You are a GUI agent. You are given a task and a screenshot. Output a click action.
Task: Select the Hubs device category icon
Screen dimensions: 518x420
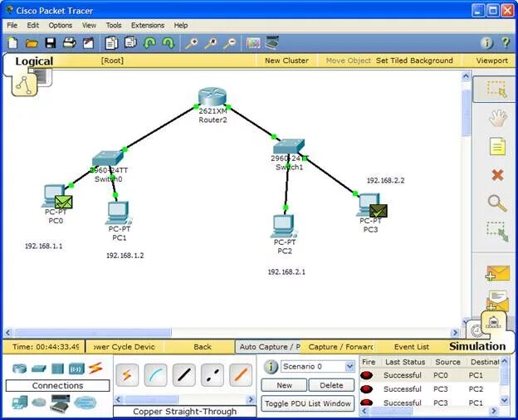tap(57, 369)
